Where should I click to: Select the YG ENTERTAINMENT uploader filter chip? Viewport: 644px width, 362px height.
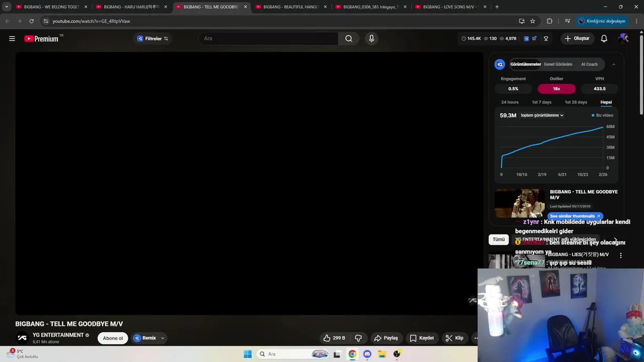pos(555,239)
